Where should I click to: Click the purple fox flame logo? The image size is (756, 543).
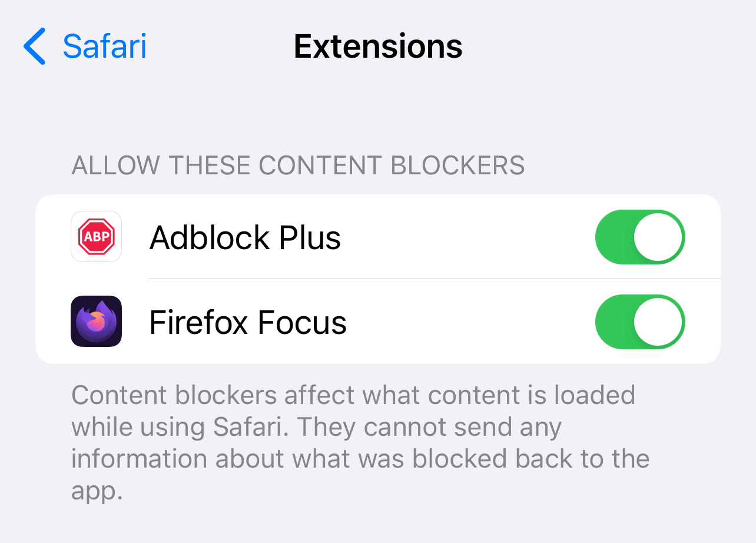(x=97, y=322)
